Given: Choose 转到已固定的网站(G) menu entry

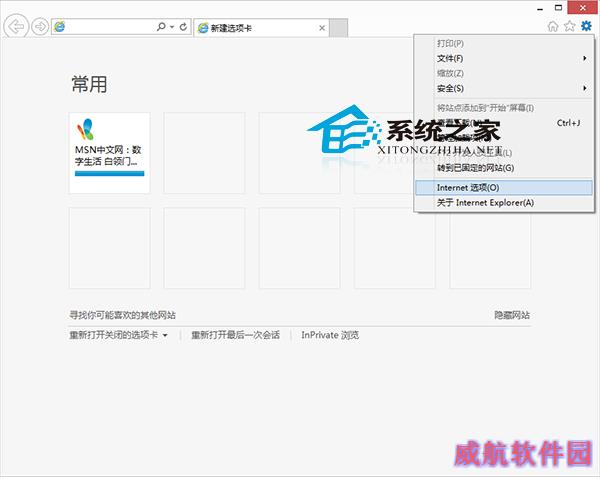Looking at the screenshot, I should (x=504, y=168).
